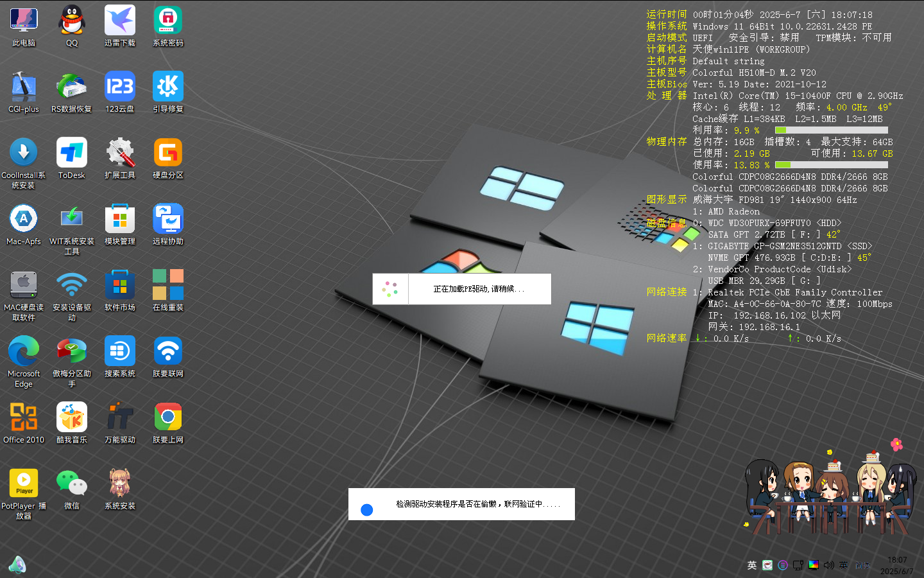This screenshot has height=578, width=924.
Task: Click the volume icon in system tray
Action: [x=828, y=565]
